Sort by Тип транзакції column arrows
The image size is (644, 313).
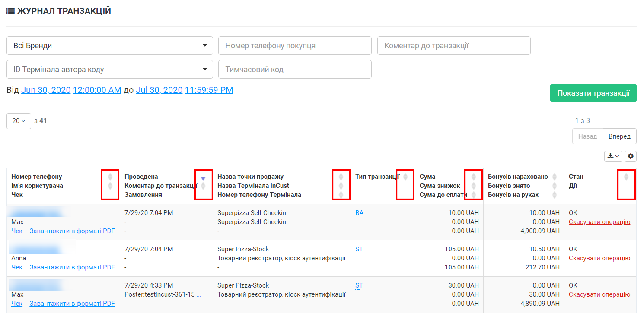point(405,177)
